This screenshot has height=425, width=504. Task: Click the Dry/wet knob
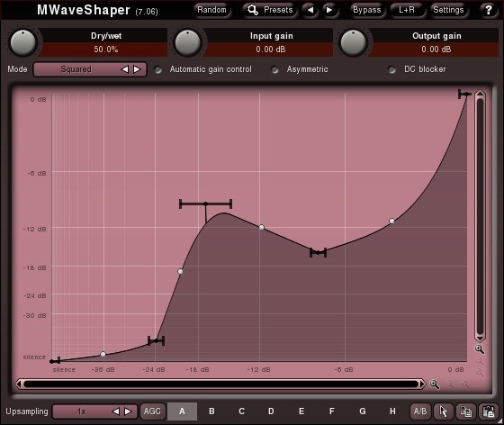click(x=22, y=42)
